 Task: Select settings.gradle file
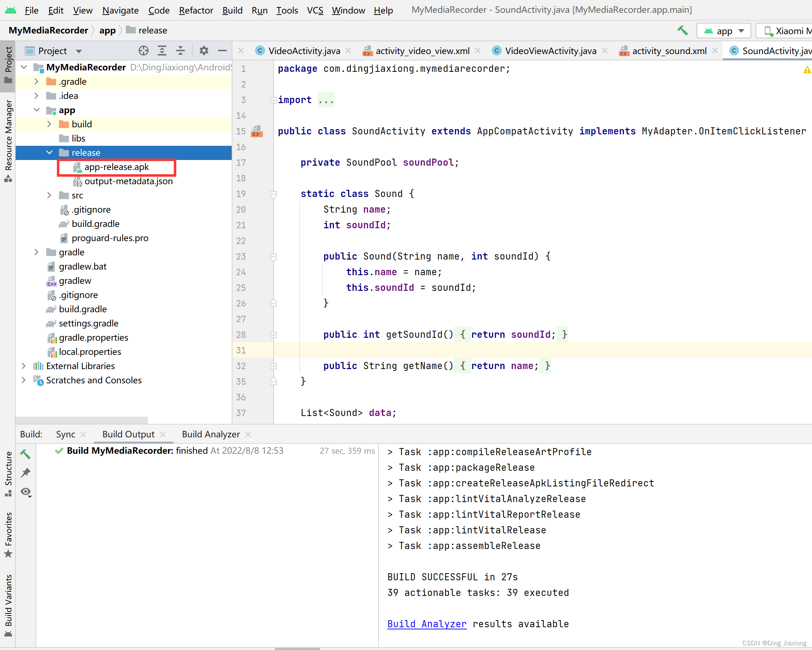[x=82, y=323]
